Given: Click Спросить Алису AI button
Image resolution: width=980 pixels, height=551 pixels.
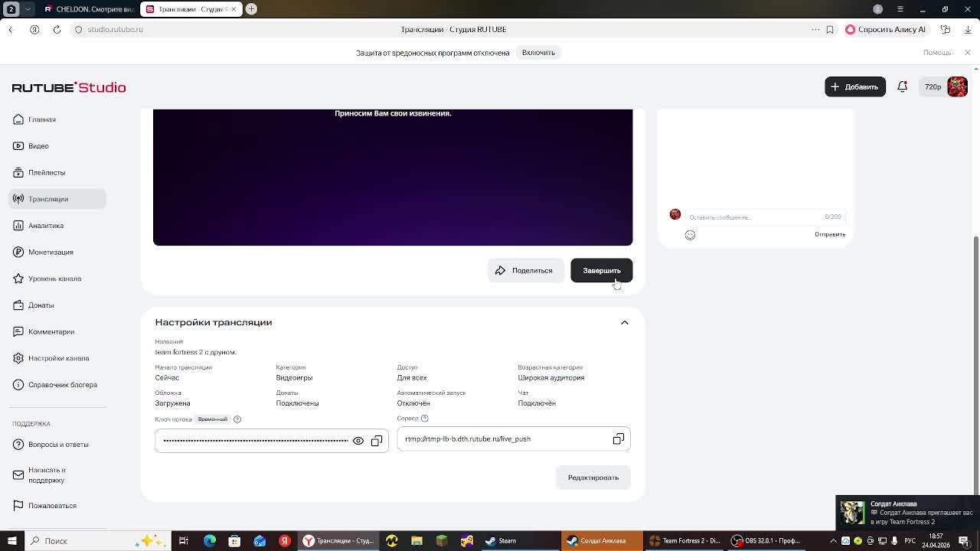Looking at the screenshot, I should [886, 29].
